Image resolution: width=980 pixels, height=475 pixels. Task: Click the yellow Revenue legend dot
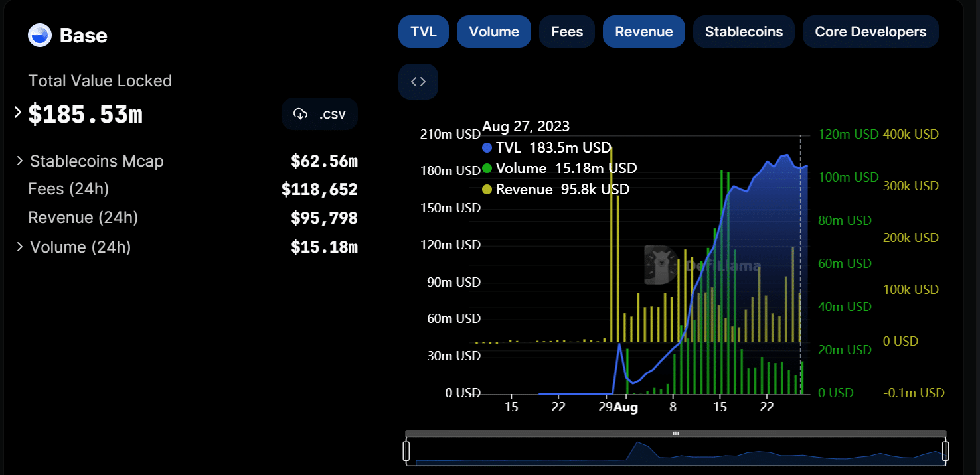pyautogui.click(x=487, y=190)
